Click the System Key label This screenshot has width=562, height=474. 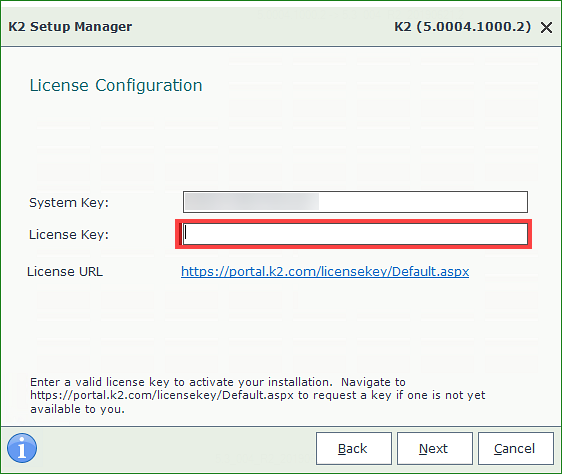click(69, 203)
